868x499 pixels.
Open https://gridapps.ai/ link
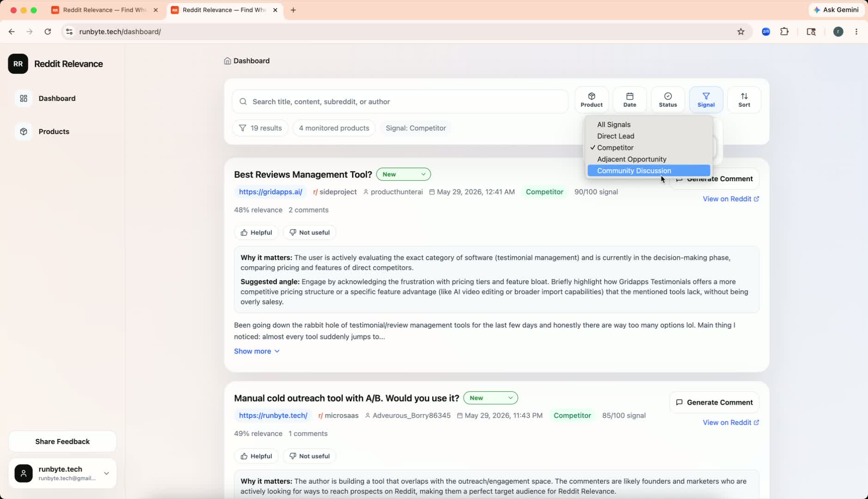(x=270, y=192)
